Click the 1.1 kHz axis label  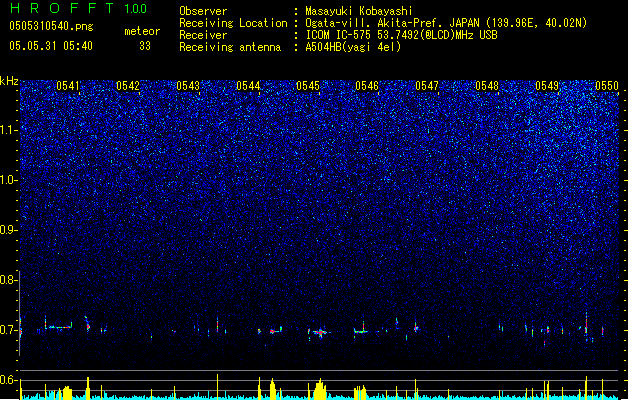click(x=9, y=130)
